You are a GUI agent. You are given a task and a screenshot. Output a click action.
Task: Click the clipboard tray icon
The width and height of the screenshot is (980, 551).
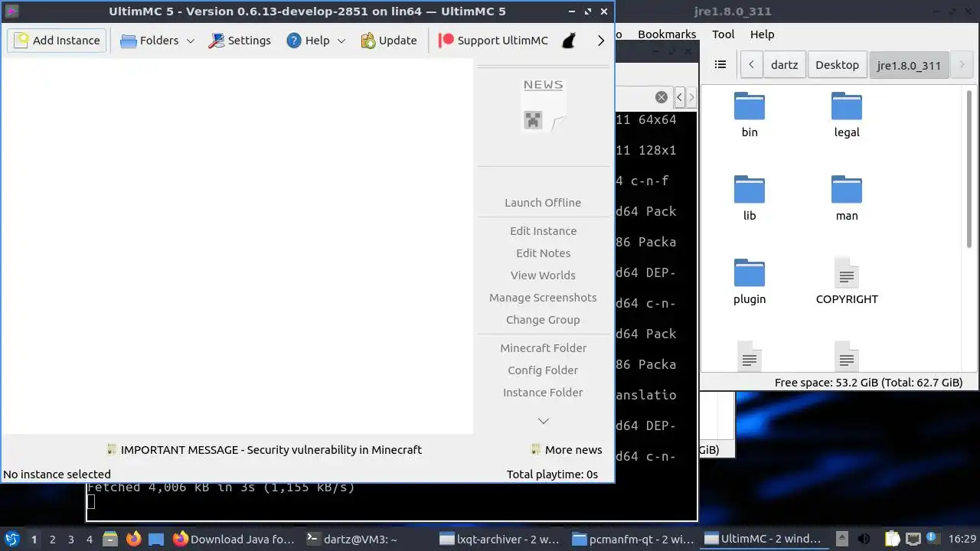click(893, 539)
